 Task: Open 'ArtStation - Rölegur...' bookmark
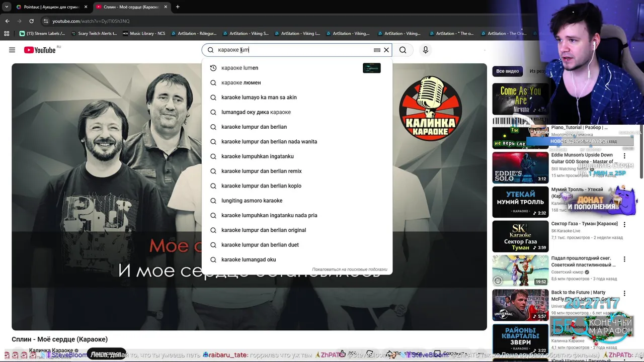(194, 34)
